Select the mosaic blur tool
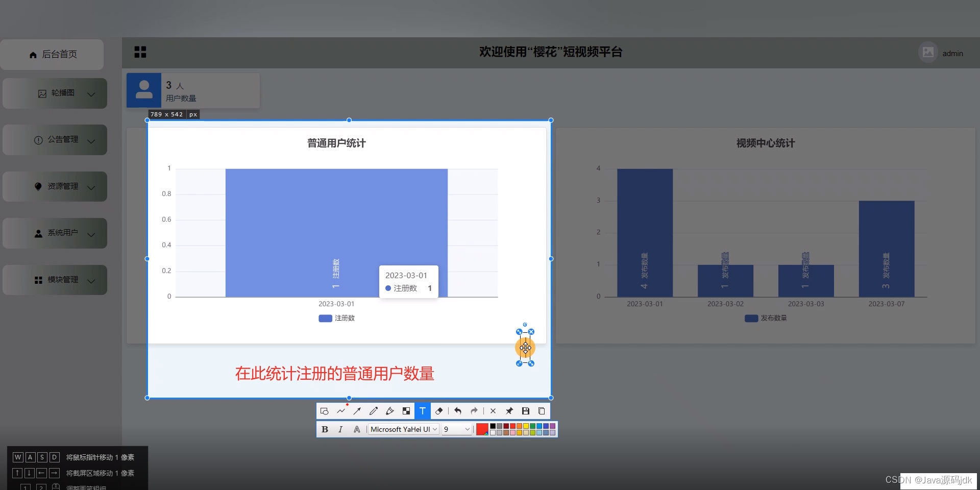 click(x=406, y=411)
